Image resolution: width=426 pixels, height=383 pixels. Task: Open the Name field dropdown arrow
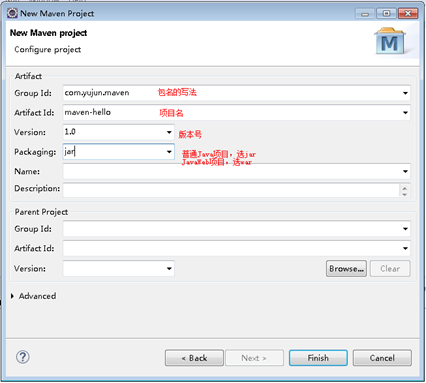(x=405, y=171)
